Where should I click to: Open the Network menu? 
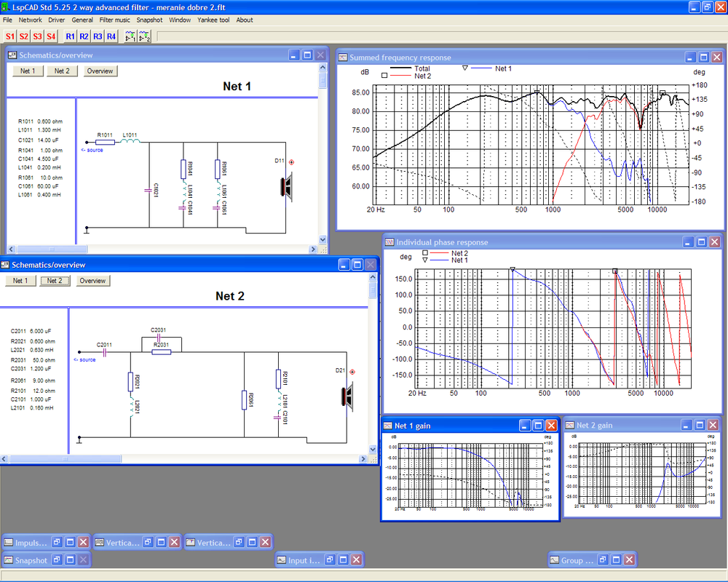pos(30,20)
